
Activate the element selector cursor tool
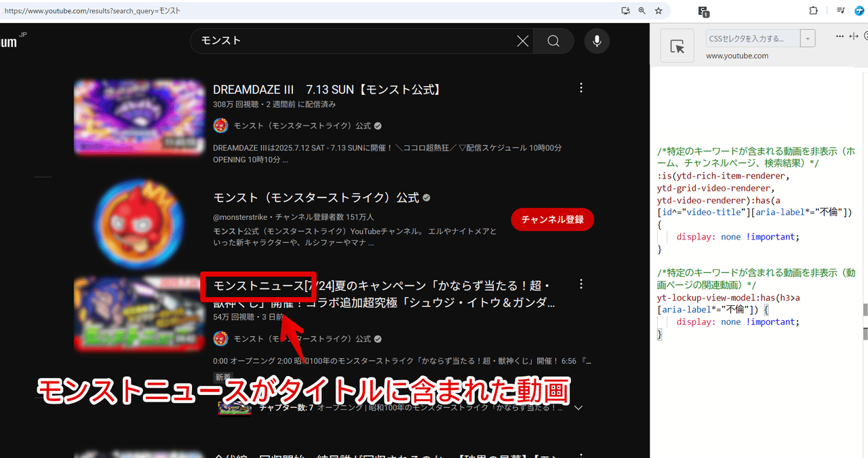(x=677, y=46)
